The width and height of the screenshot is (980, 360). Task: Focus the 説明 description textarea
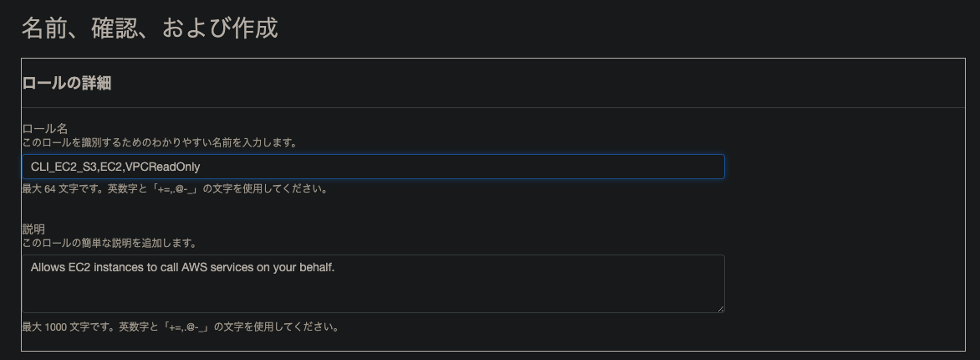373,284
